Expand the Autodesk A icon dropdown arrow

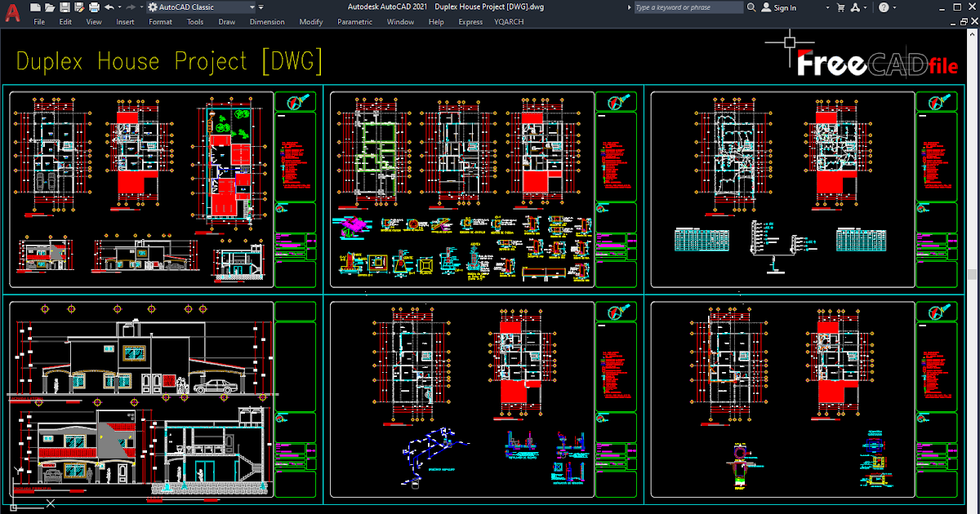(x=865, y=7)
